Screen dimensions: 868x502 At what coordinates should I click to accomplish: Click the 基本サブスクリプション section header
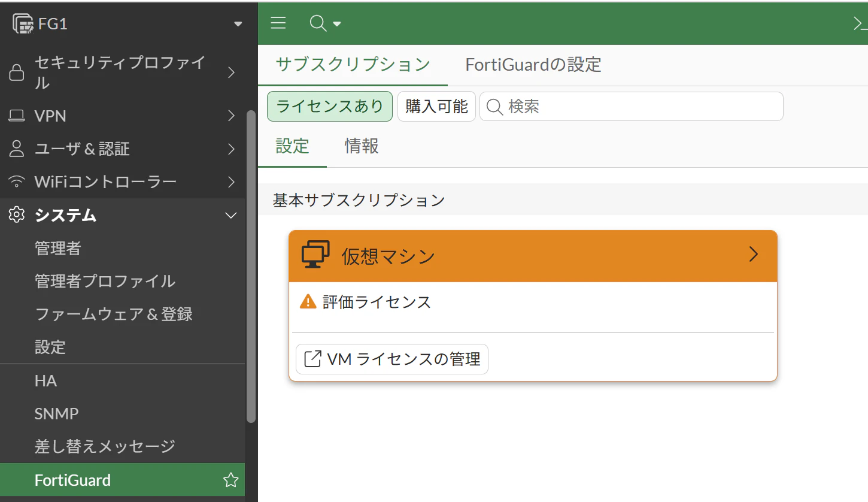click(x=563, y=199)
